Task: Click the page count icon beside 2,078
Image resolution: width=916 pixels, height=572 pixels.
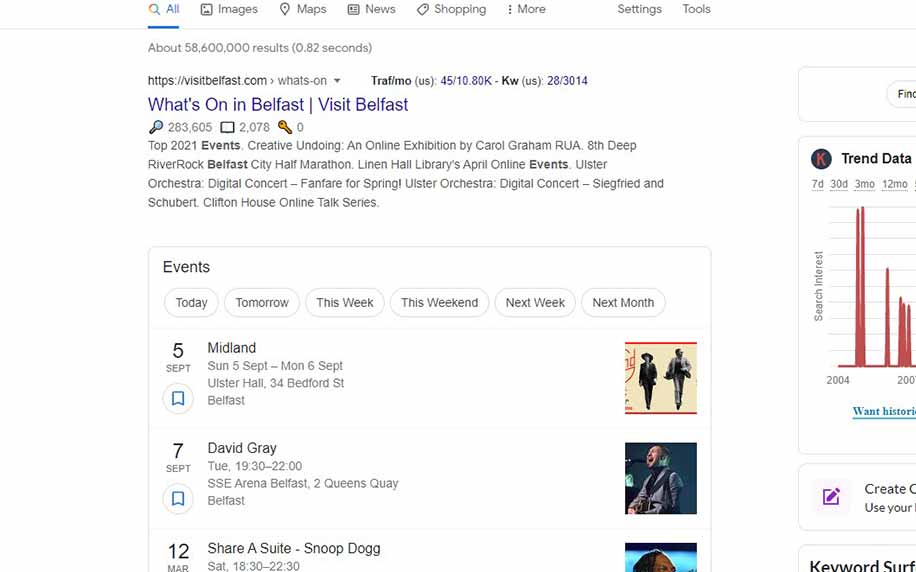Action: click(x=227, y=127)
